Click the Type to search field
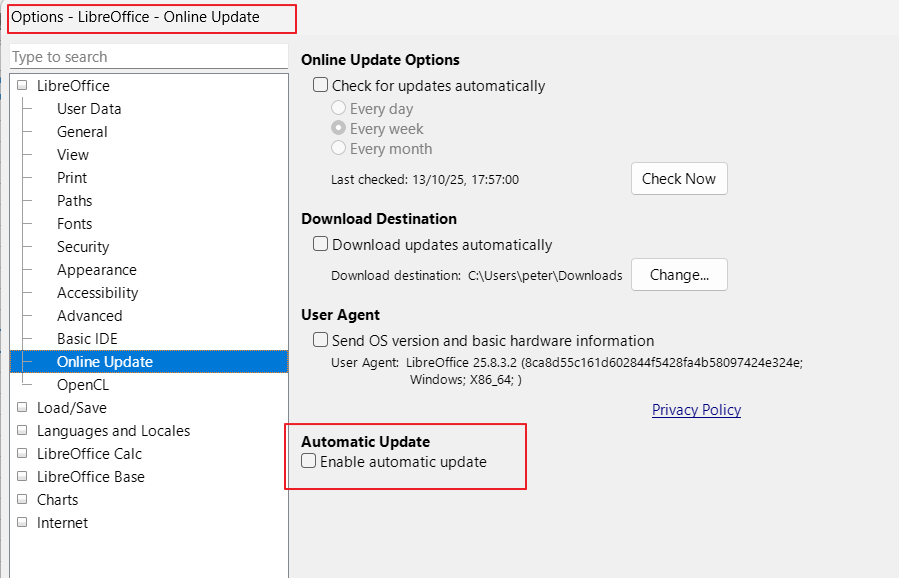The image size is (899, 578). click(x=148, y=57)
